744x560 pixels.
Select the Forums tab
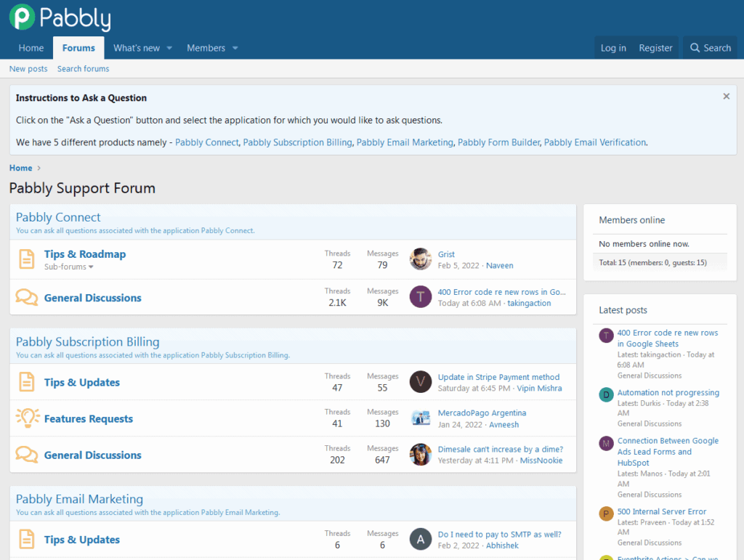coord(78,48)
